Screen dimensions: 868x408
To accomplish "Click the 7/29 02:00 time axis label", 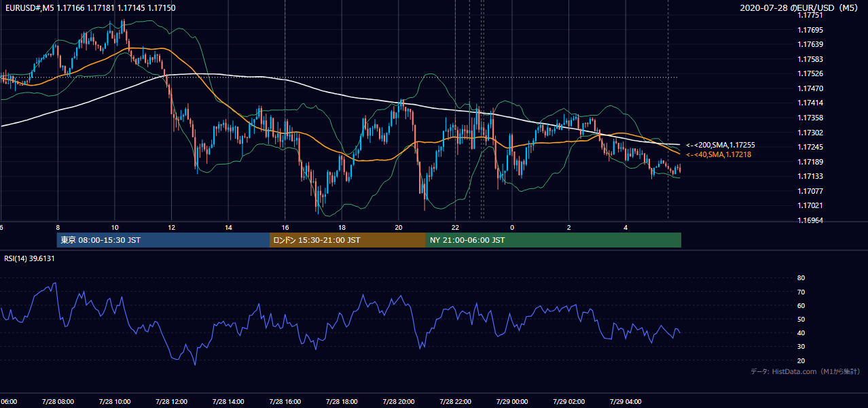I will tap(569, 402).
